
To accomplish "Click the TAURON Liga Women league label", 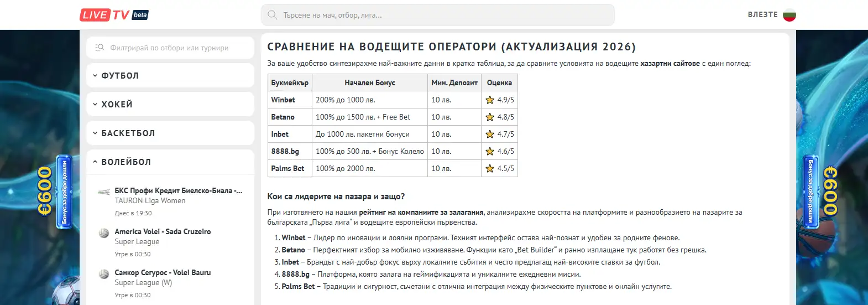I will coord(150,200).
